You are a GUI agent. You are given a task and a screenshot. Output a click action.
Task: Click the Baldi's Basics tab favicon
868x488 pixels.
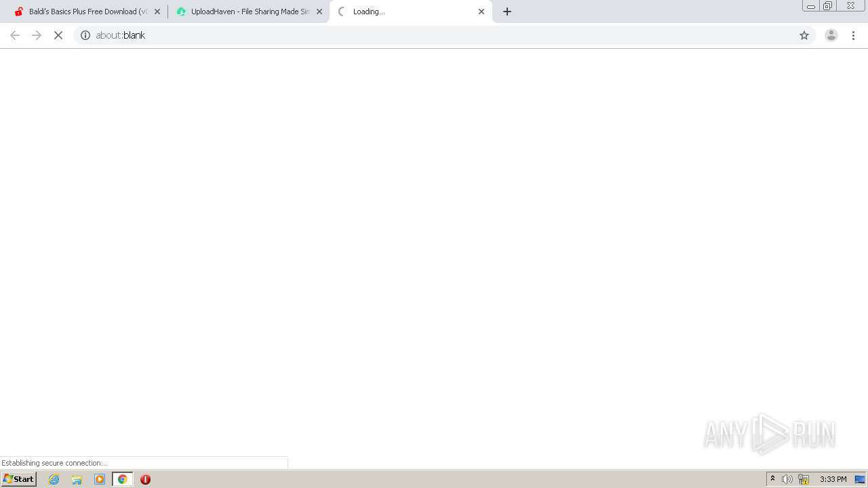click(19, 12)
